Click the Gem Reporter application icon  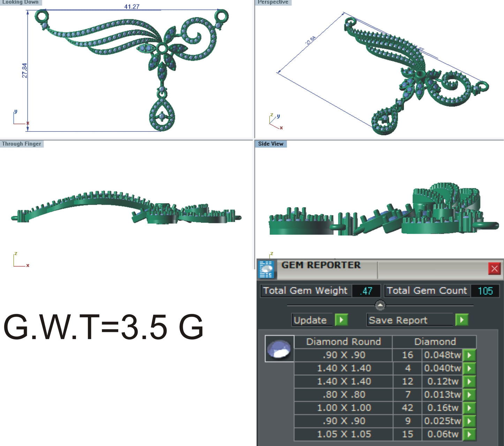click(268, 269)
